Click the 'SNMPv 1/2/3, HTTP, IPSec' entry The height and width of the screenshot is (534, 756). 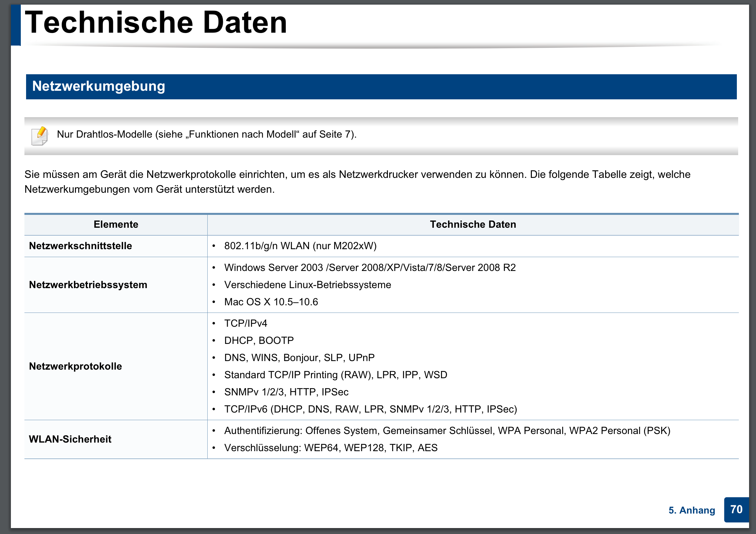286,392
